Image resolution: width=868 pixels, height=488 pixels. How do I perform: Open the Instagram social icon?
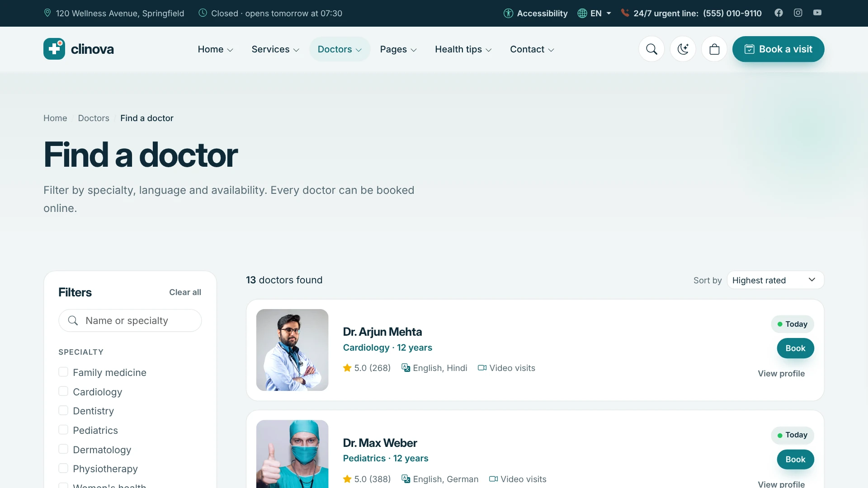(798, 13)
